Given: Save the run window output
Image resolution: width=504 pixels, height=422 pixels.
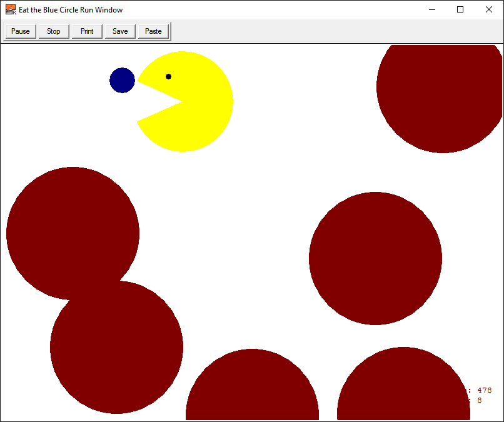Looking at the screenshot, I should [x=120, y=31].
